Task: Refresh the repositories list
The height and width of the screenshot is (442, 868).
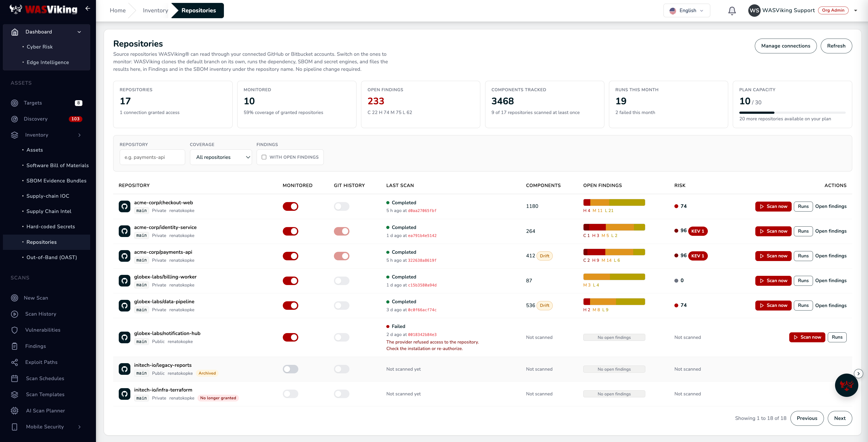Action: coord(836,46)
